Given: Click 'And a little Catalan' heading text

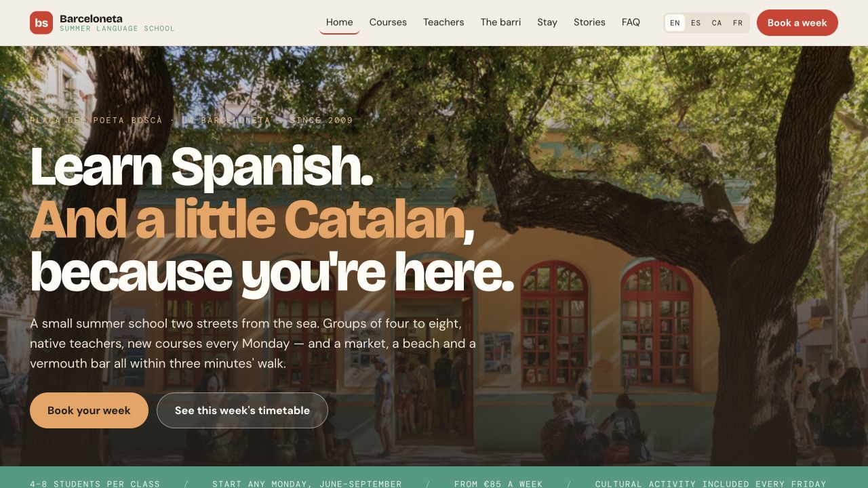Looking at the screenshot, I should pyautogui.click(x=248, y=219).
